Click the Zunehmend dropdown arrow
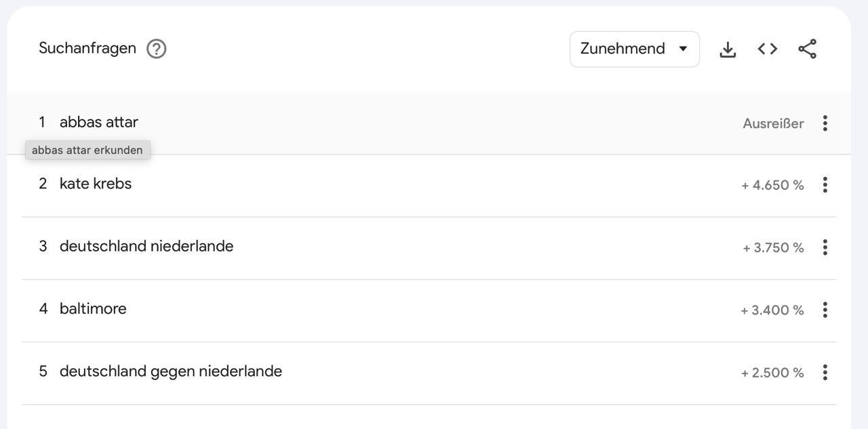This screenshot has width=868, height=429. 683,49
